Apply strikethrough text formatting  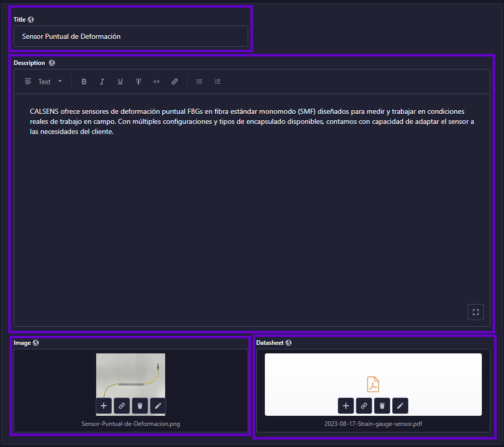(x=138, y=82)
